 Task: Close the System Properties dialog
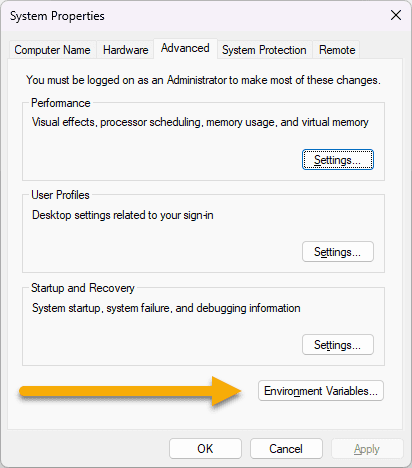point(396,15)
